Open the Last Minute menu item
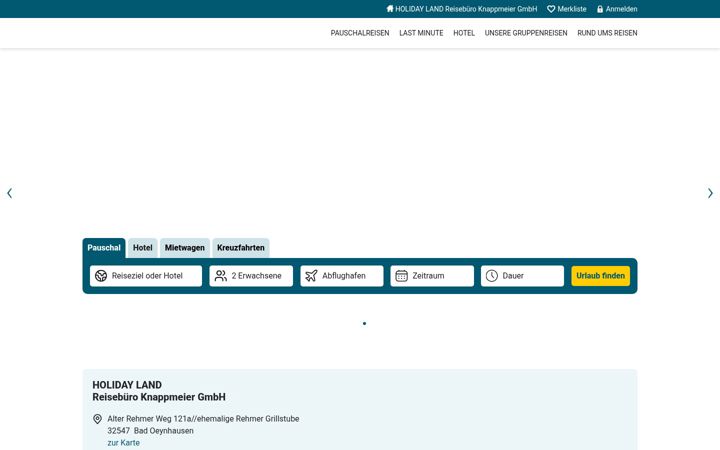The height and width of the screenshot is (450, 720). 421,33
